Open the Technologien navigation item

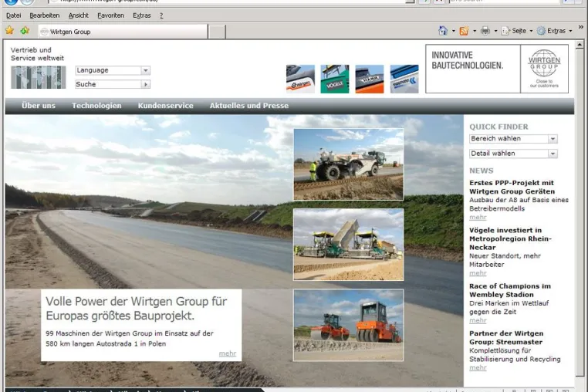click(x=96, y=106)
